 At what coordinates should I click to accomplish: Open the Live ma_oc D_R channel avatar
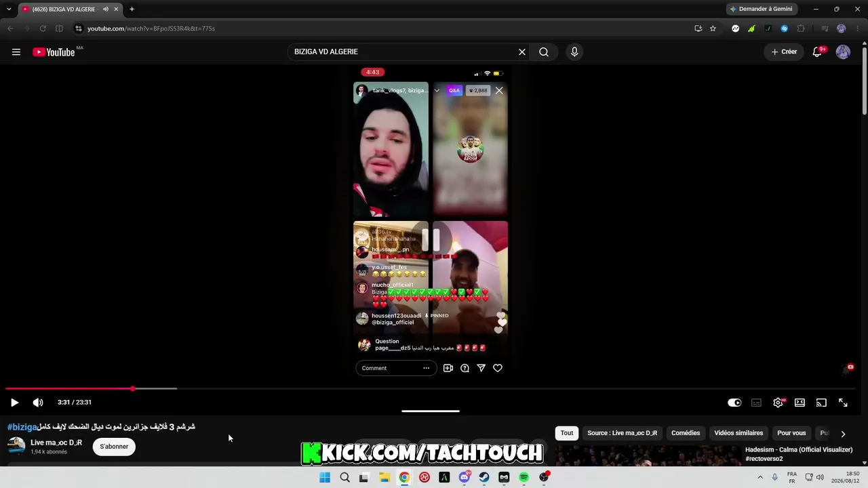pyautogui.click(x=16, y=446)
